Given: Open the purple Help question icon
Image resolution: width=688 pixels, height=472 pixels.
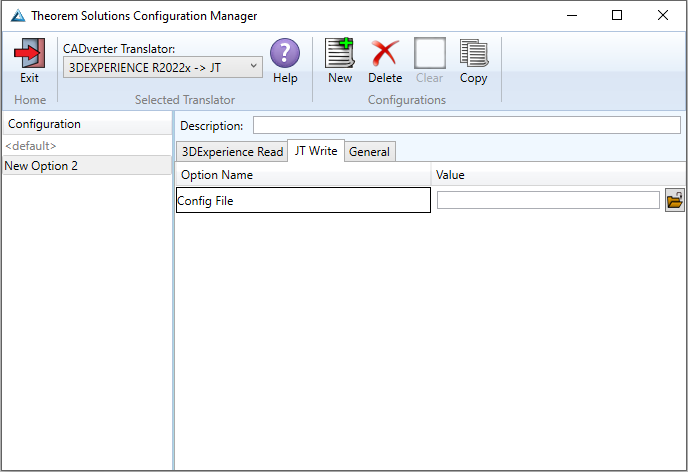Looking at the screenshot, I should coord(285,53).
